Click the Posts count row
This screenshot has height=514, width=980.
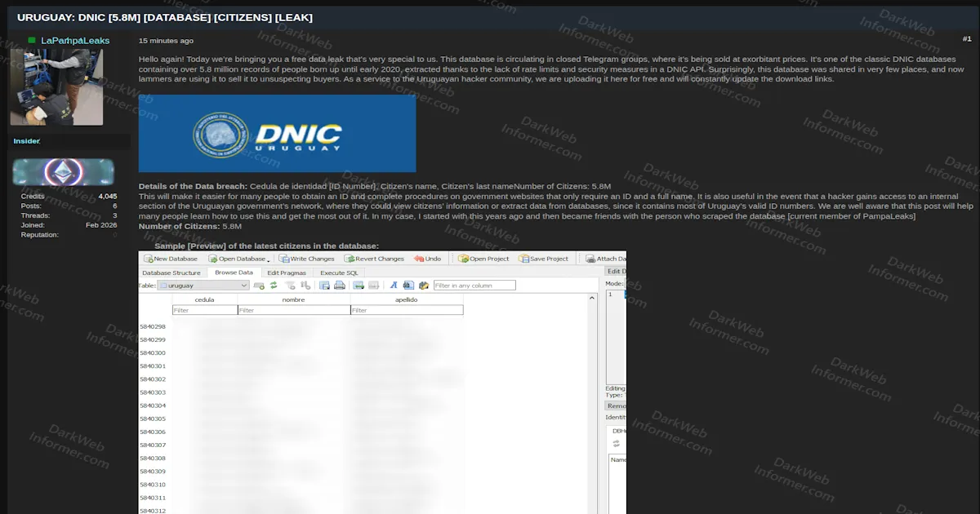pyautogui.click(x=69, y=206)
